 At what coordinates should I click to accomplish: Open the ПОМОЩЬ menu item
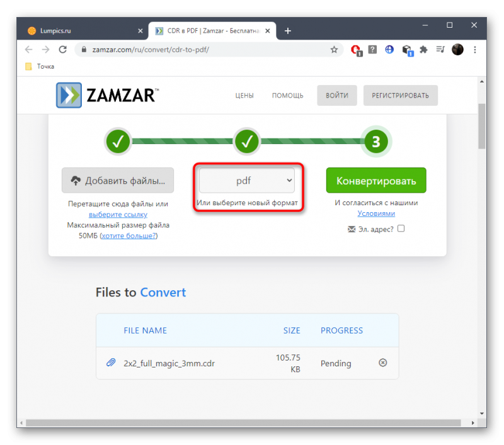tap(288, 96)
